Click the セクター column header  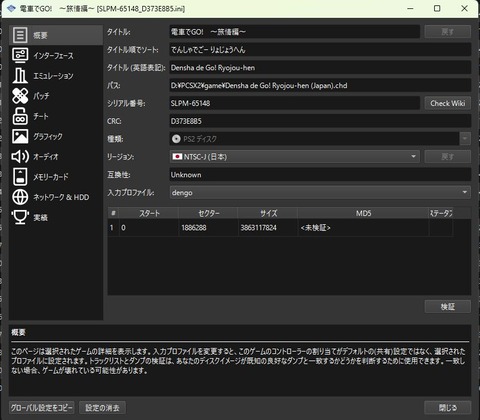coord(208,213)
